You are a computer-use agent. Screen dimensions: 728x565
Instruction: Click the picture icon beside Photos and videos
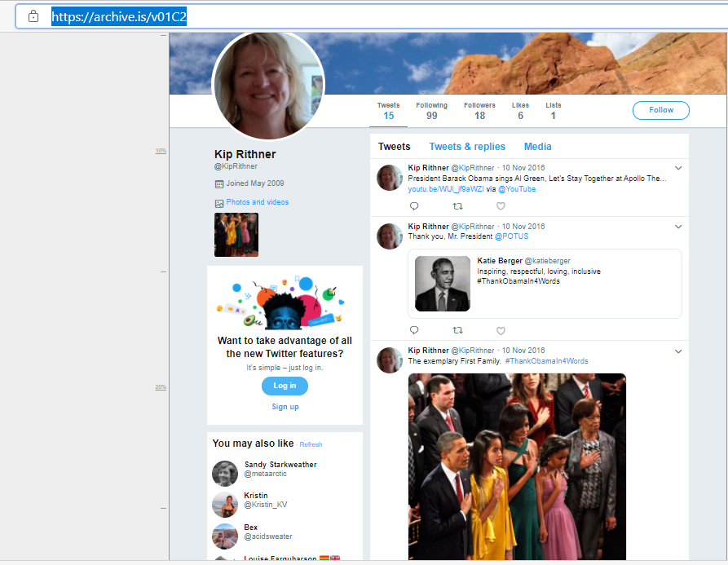(x=219, y=203)
